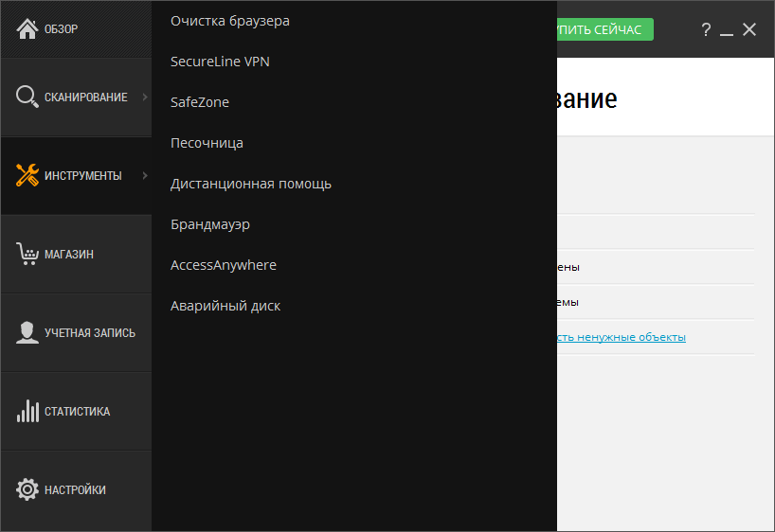Go to the МАГАЗИН section label
Image resolution: width=775 pixels, height=532 pixels.
point(69,255)
